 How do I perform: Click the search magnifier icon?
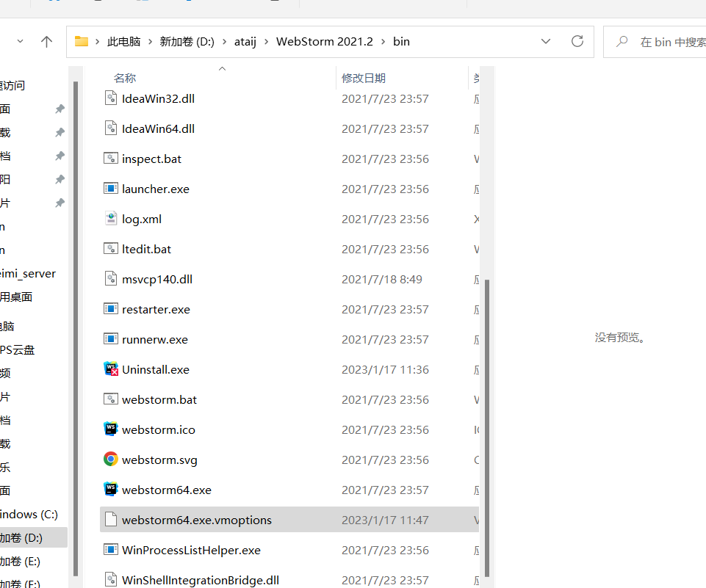click(622, 42)
